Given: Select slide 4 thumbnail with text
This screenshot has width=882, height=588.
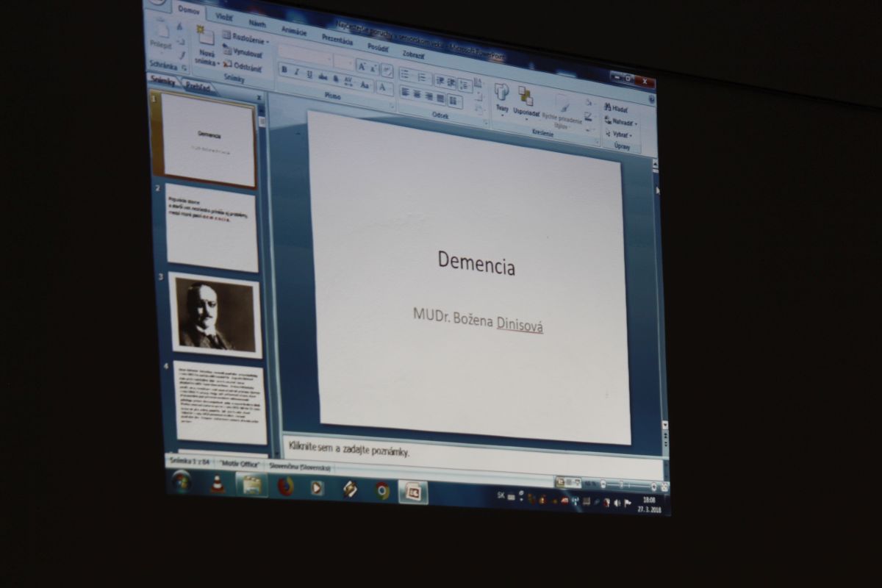Looking at the screenshot, I should pos(220,401).
